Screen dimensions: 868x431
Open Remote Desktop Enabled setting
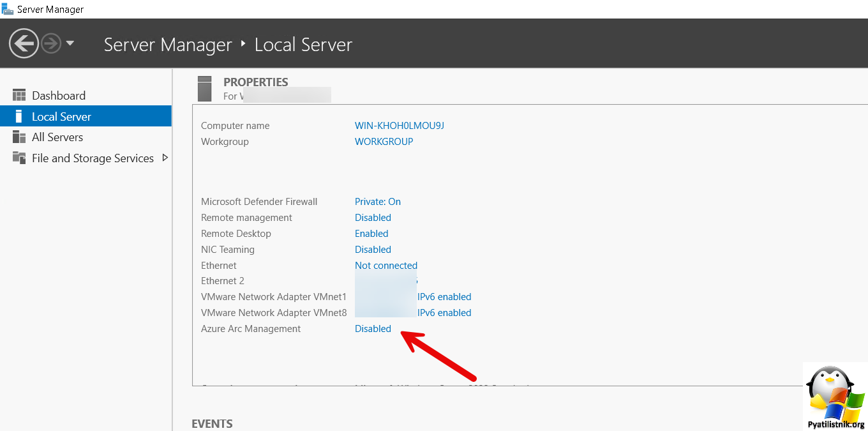371,234
